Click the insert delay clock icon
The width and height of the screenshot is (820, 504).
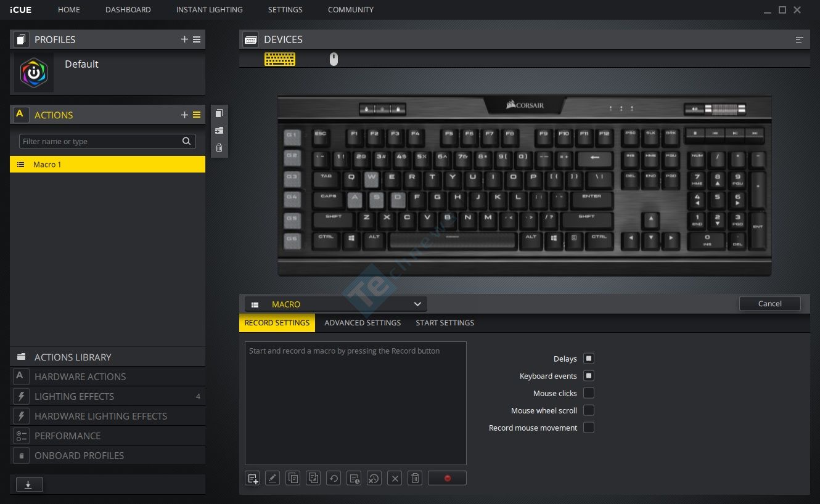coord(354,478)
